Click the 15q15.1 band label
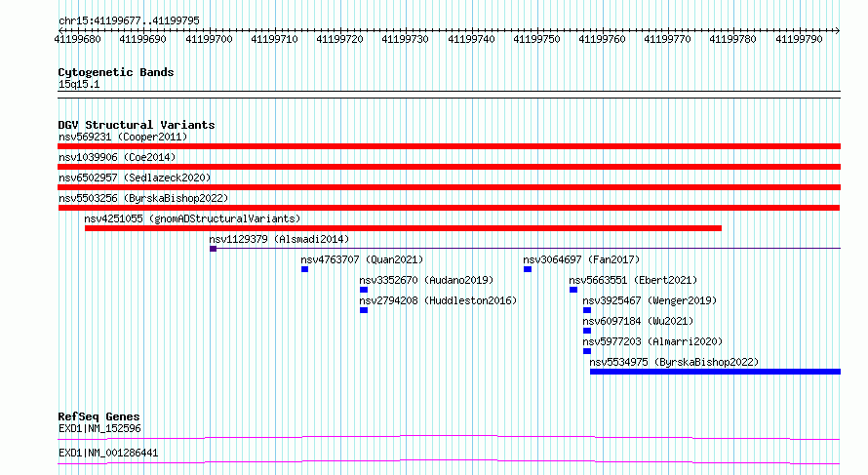 pyautogui.click(x=79, y=84)
